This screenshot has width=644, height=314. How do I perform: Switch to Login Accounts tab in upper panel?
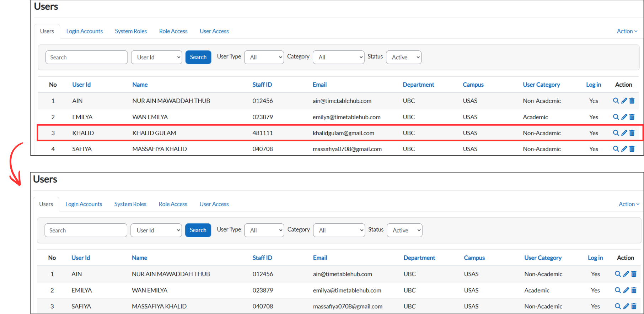pos(85,31)
